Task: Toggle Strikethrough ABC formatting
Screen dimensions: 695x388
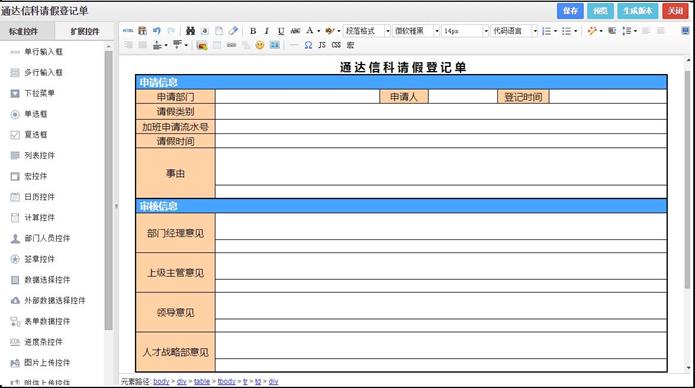Action: [x=295, y=31]
